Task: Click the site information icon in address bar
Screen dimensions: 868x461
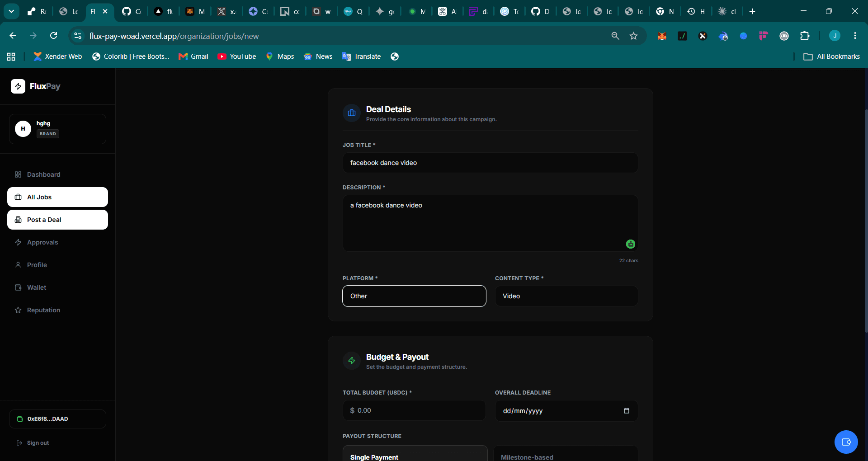Action: (x=78, y=36)
